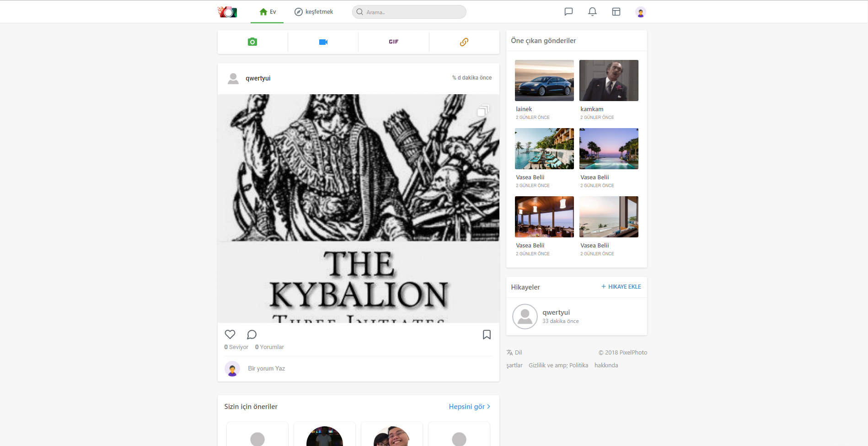
Task: Open the featured photo by kamkam
Action: [x=609, y=81]
